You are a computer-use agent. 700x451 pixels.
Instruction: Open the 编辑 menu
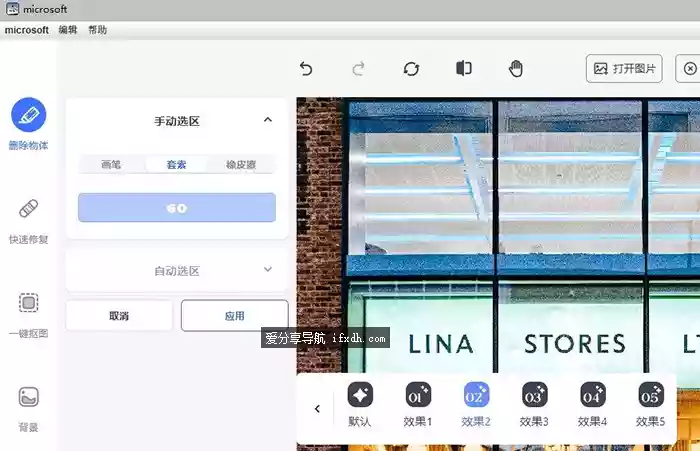[x=68, y=30]
